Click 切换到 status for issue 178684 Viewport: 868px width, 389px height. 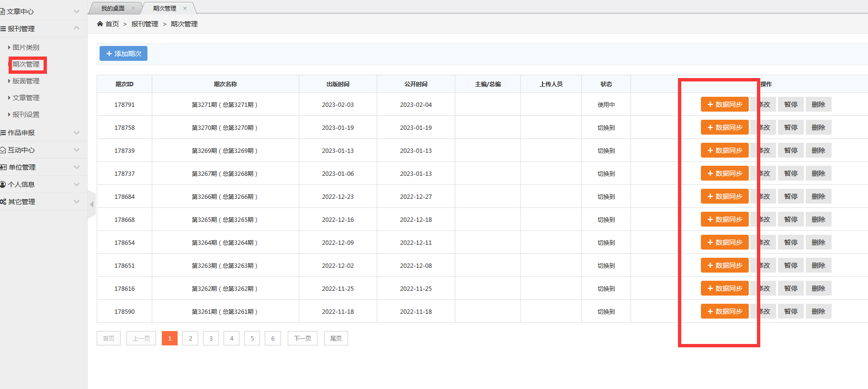coord(606,196)
